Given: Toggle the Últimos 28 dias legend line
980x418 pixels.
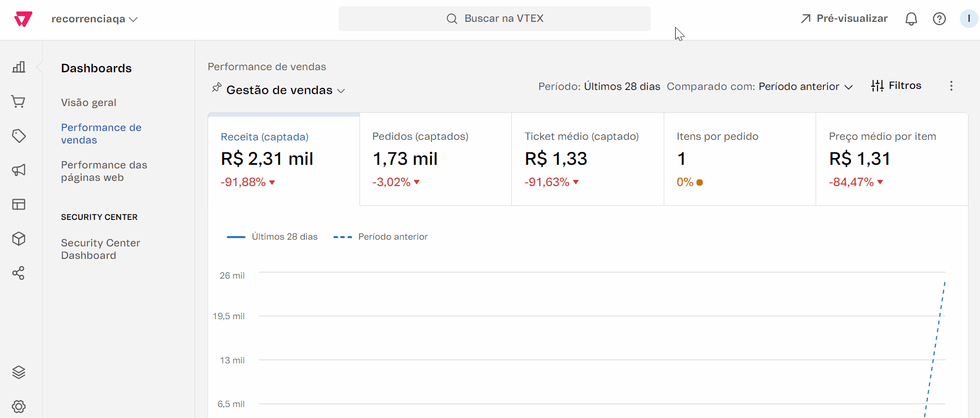Looking at the screenshot, I should coord(272,237).
